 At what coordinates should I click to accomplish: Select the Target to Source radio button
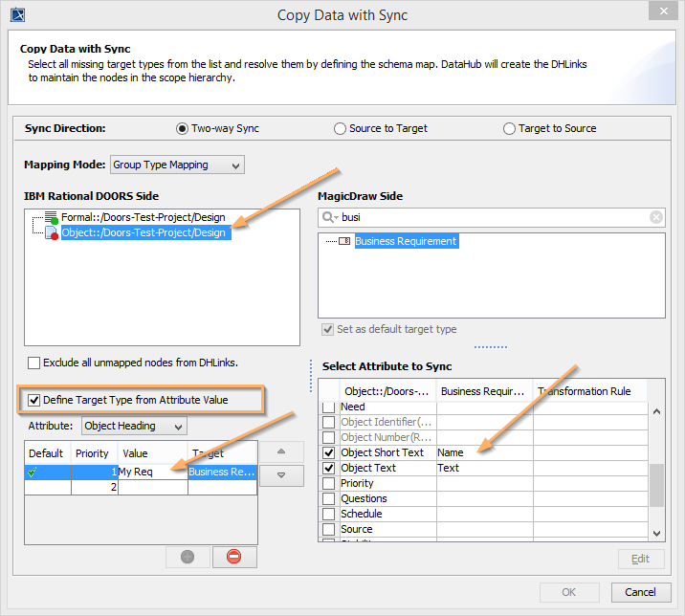(509, 129)
